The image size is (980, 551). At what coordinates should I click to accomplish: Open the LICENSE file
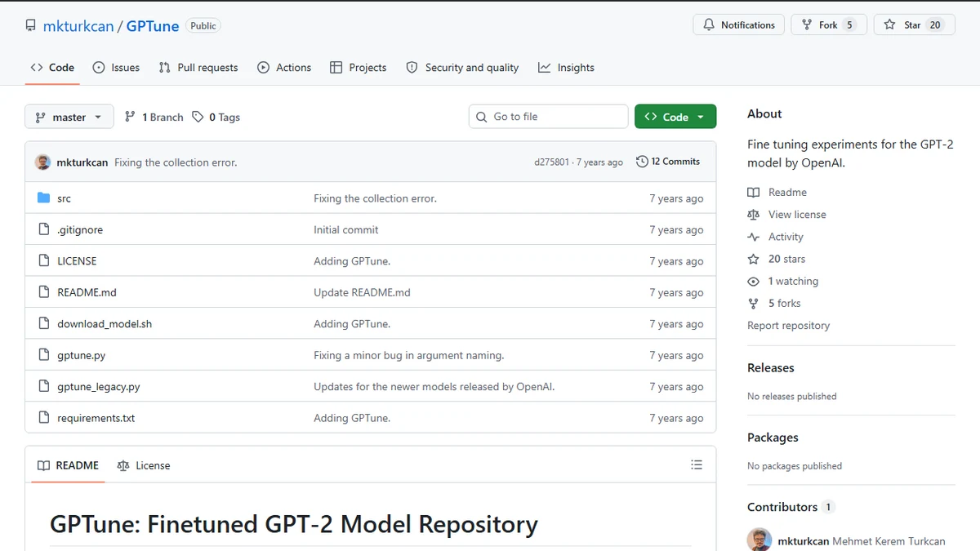77,261
